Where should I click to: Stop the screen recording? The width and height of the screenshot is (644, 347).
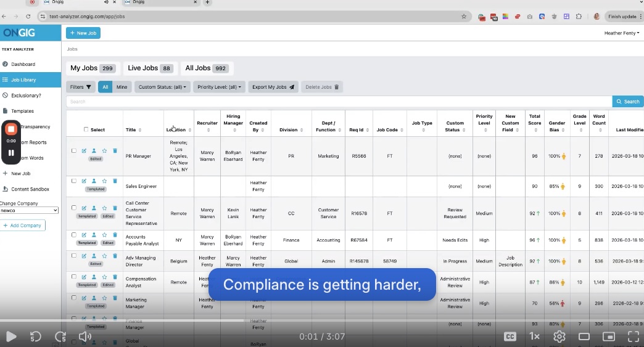pos(11,129)
